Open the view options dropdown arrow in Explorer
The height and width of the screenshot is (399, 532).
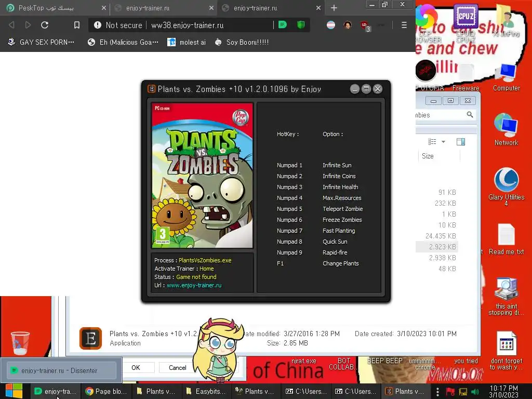pos(443,142)
